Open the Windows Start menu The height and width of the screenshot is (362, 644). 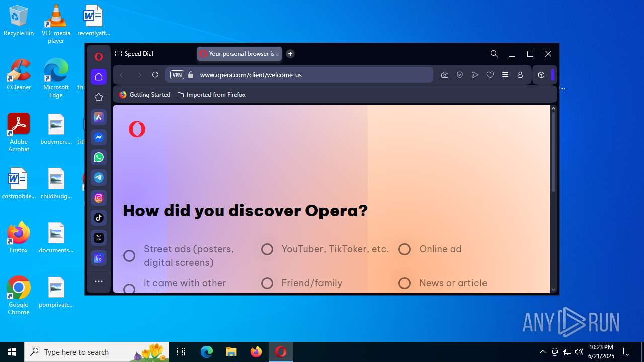[12, 352]
